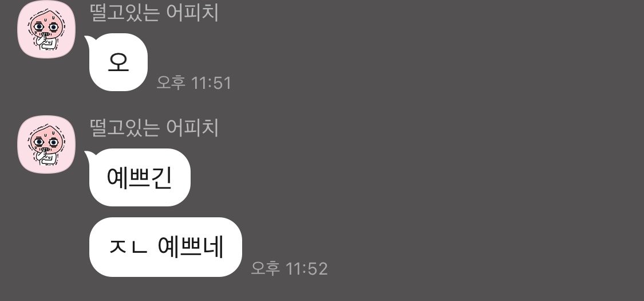Screen dimensions: 644x301
Task: Open the second 떨고있는 어피치 profile avatar
Action: 46,144
